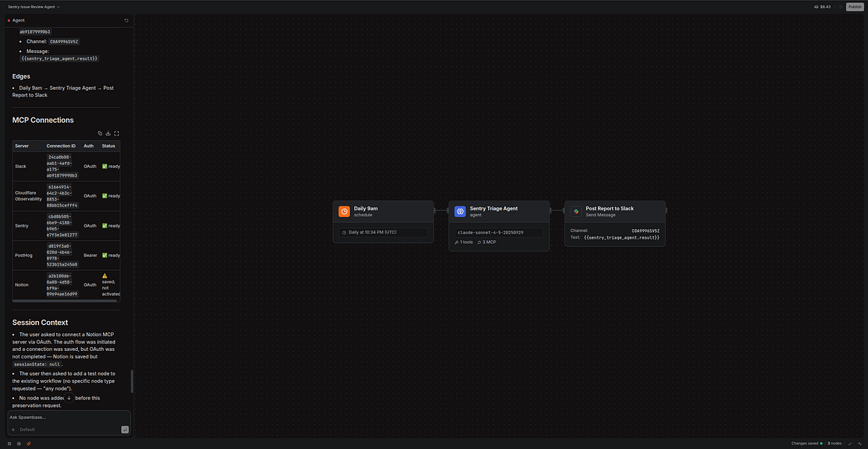This screenshot has height=449, width=868.
Task: Click the PostHog row server cell
Action: coord(28,255)
